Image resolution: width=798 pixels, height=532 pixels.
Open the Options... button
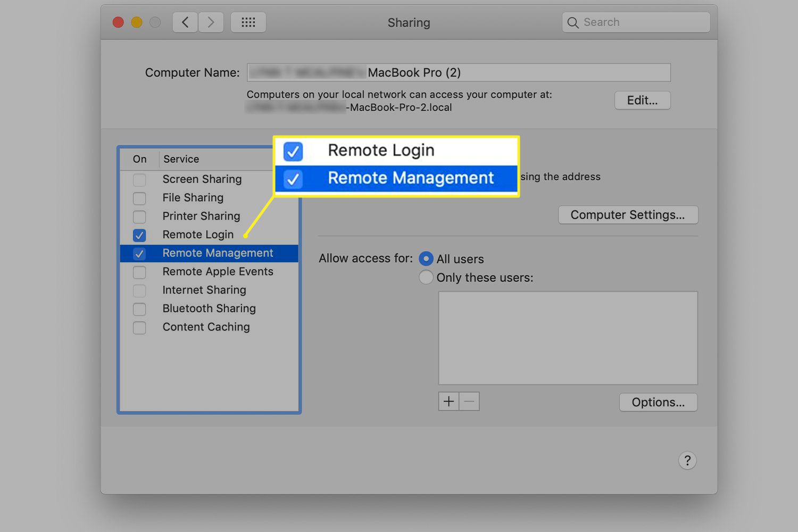[658, 402]
